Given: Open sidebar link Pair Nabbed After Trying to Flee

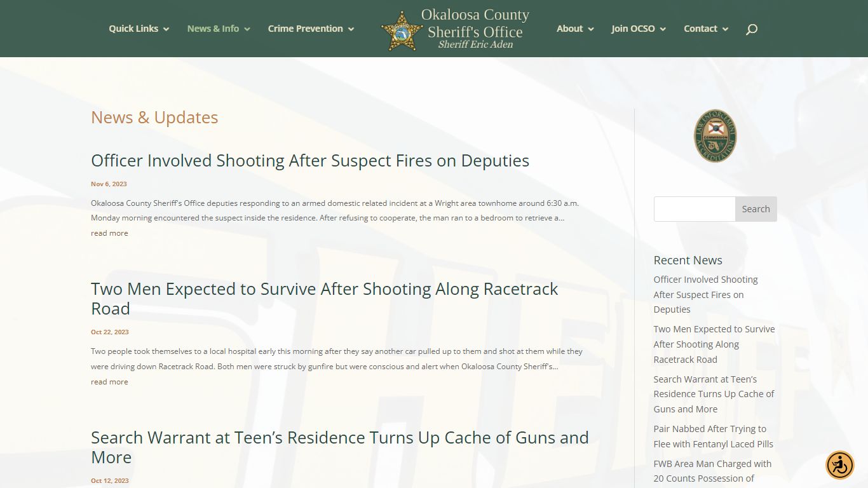Looking at the screenshot, I should coord(713,437).
